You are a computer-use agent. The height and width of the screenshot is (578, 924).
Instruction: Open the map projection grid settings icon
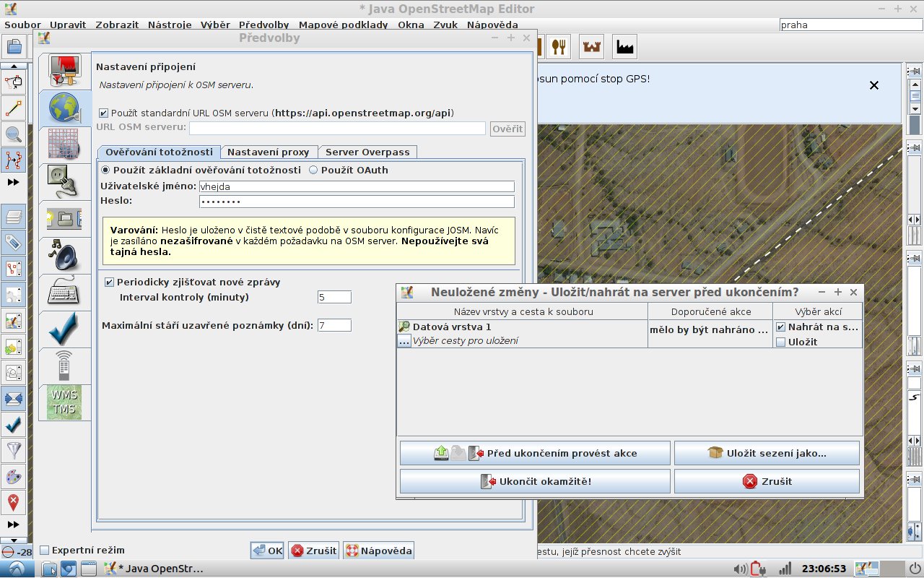point(65,145)
